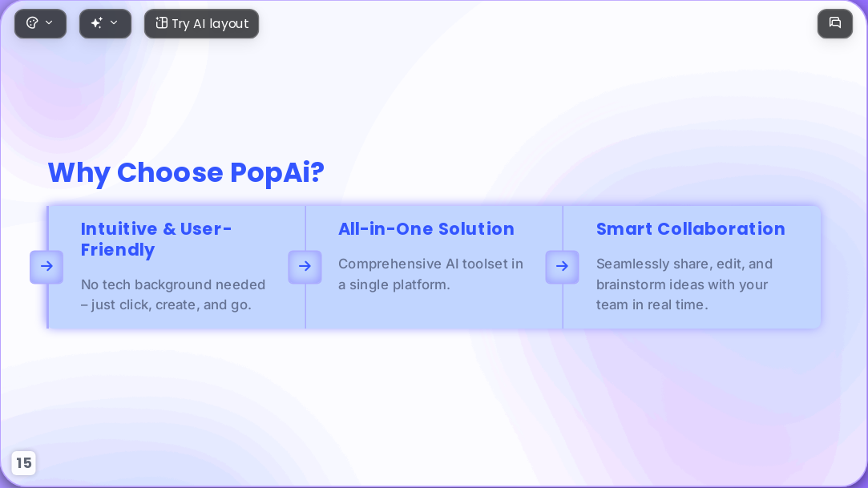Click arrow icon beside All-in-One Solution
The height and width of the screenshot is (488, 868).
coord(305,267)
